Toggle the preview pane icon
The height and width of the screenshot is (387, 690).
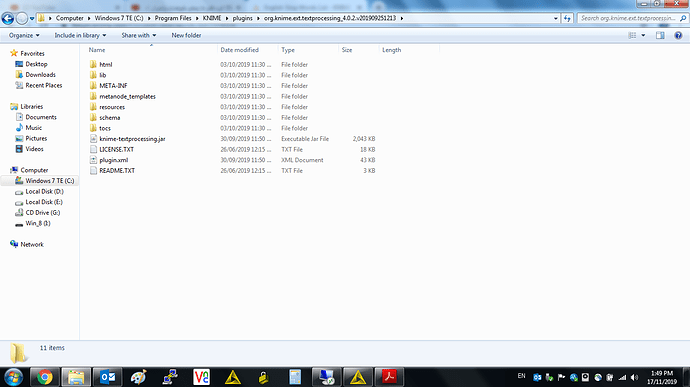[660, 35]
